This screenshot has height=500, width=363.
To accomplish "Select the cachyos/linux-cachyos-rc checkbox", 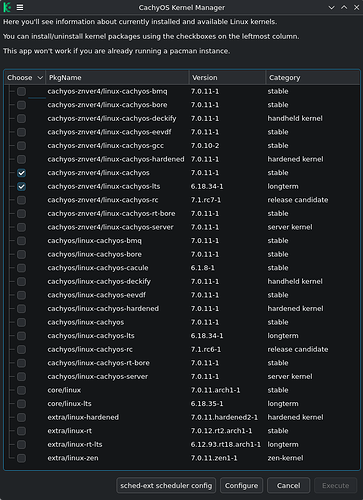I will coord(21,349).
